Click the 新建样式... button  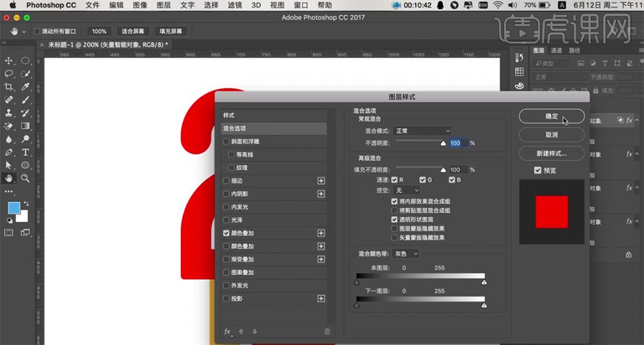552,153
